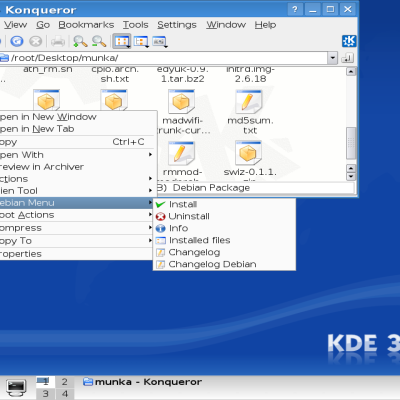Image resolution: width=400 pixels, height=400 pixels.
Task: Click the folder icon beside location path
Action: [4, 58]
